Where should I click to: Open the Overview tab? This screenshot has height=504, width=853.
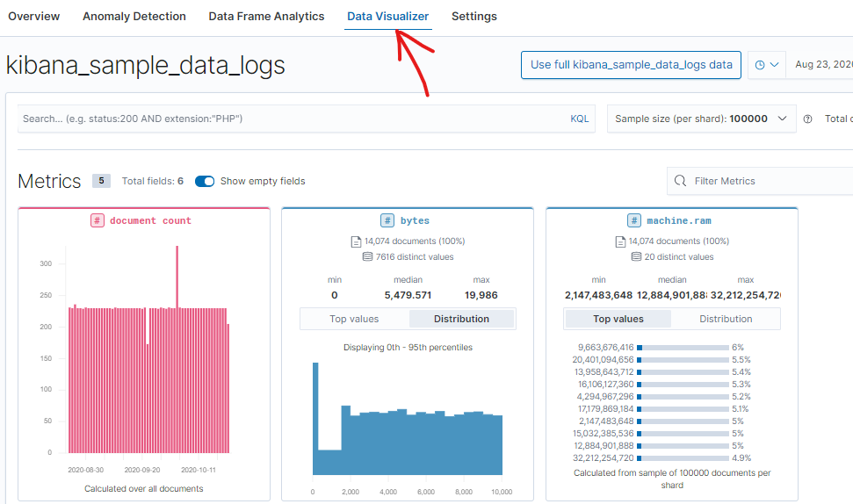click(33, 17)
